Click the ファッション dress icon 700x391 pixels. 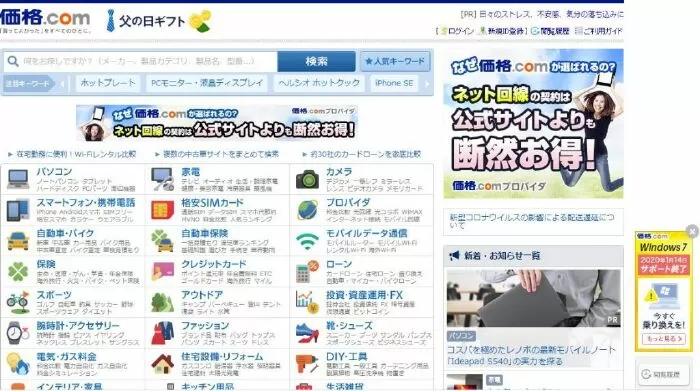click(x=162, y=333)
